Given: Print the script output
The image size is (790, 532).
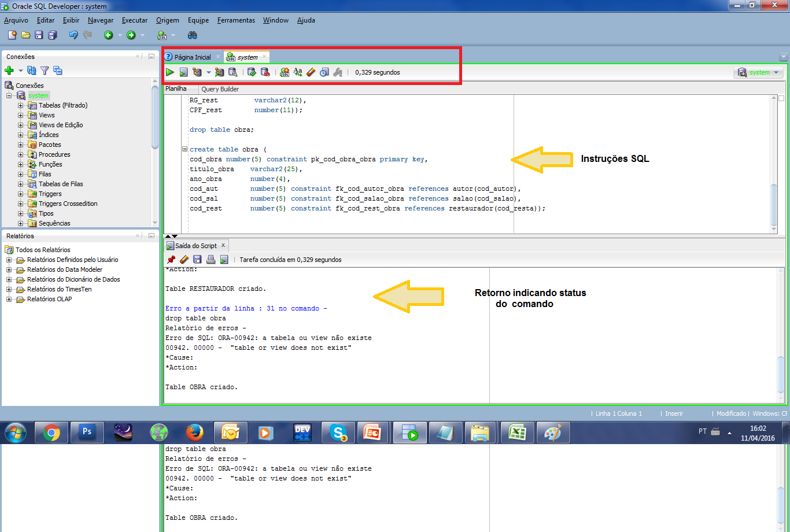Looking at the screenshot, I should [x=211, y=259].
